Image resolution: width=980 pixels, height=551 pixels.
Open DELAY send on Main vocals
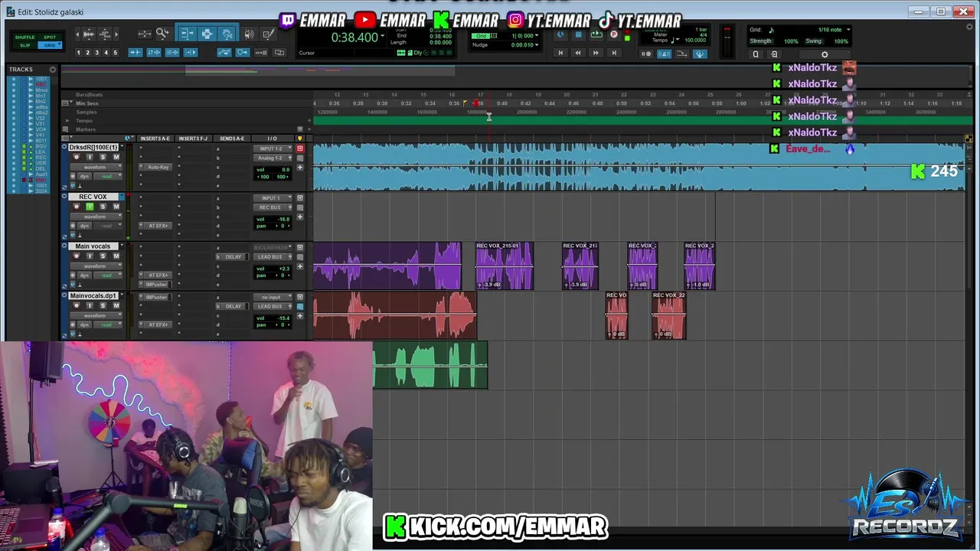click(x=234, y=257)
